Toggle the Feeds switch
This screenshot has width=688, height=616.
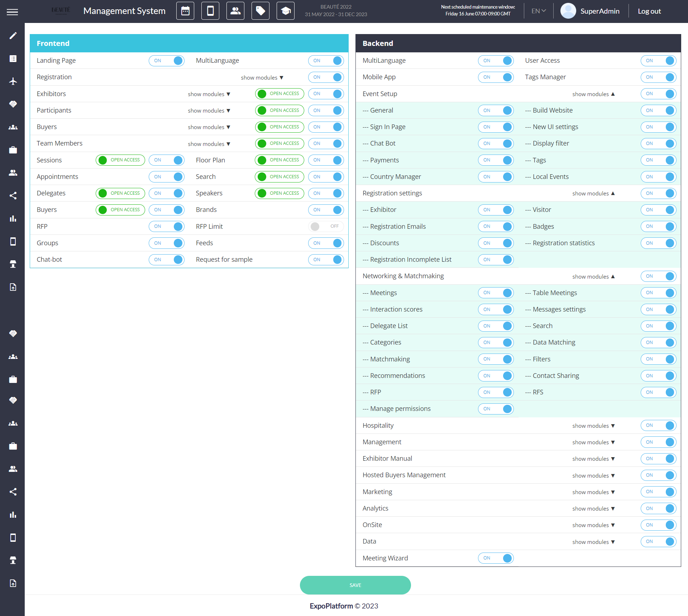pyautogui.click(x=326, y=243)
